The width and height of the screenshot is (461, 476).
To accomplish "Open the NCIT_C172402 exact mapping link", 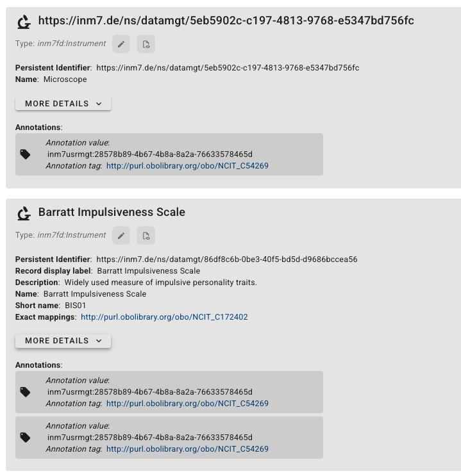I will [164, 317].
